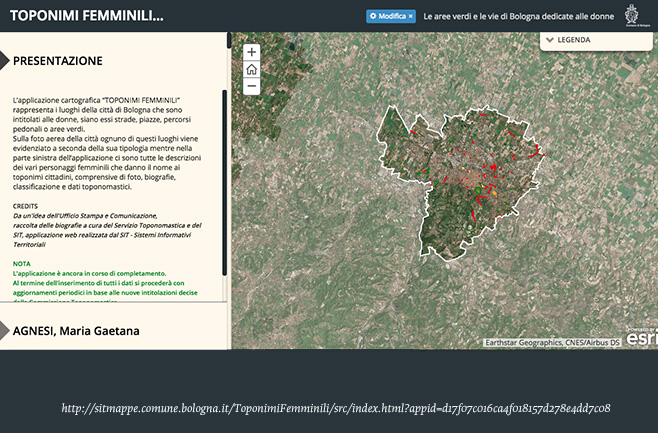
Task: Click the Presentazione arrow marker
Action: [x=5, y=61]
